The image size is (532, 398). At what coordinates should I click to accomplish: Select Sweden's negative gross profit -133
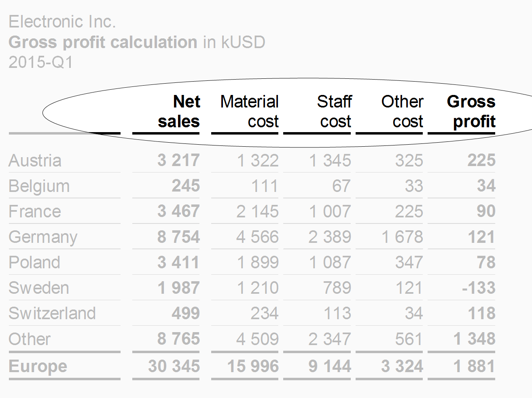pos(479,288)
